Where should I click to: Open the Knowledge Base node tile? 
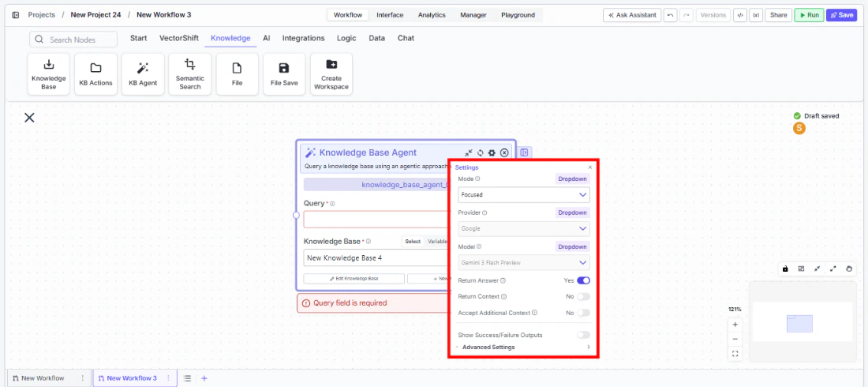49,74
